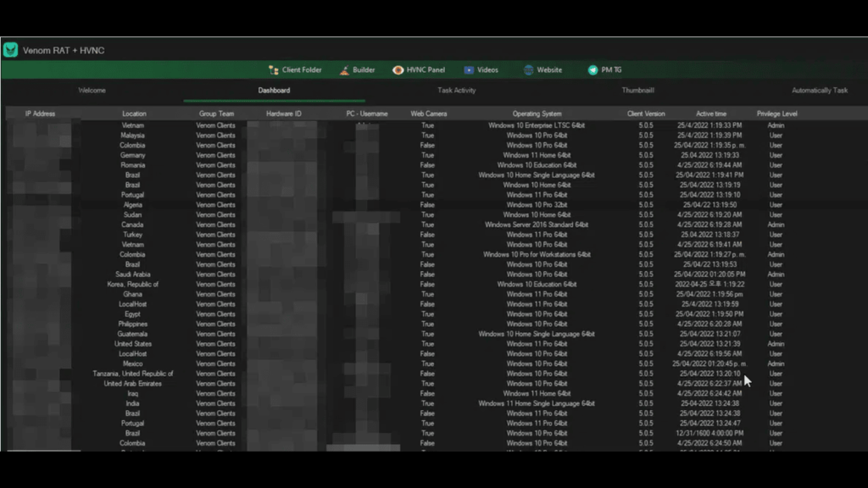Click the Windows 10 Enterprise LTSC 64bit cell
Image resolution: width=868 pixels, height=488 pixels.
pyautogui.click(x=537, y=125)
